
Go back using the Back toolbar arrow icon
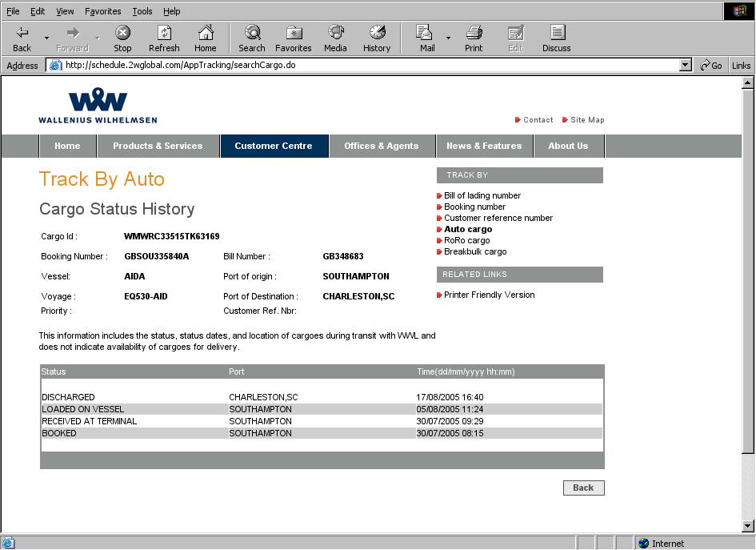(22, 33)
